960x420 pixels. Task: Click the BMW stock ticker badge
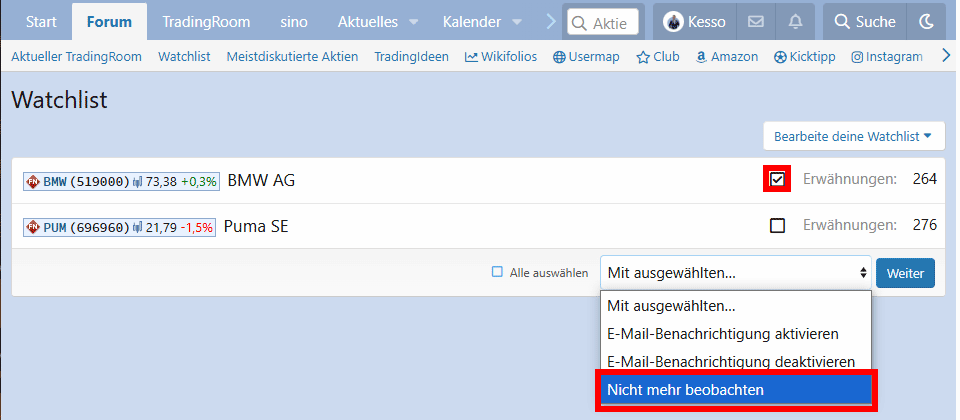click(x=121, y=181)
